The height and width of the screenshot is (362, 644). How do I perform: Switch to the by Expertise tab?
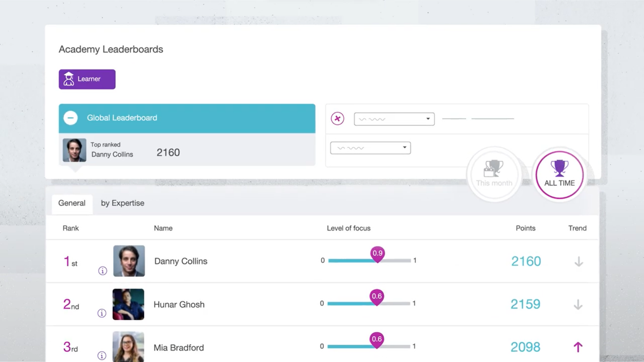click(x=122, y=203)
